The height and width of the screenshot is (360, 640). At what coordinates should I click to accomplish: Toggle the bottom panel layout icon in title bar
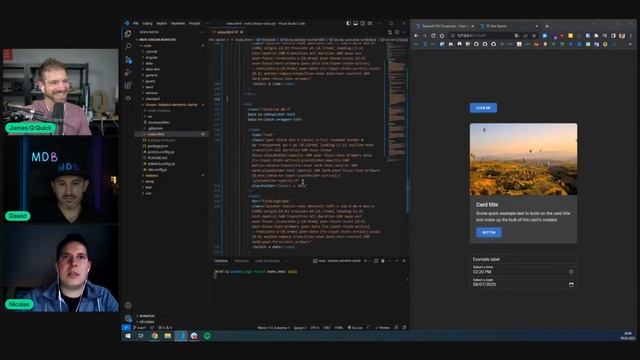pyautogui.click(x=356, y=24)
